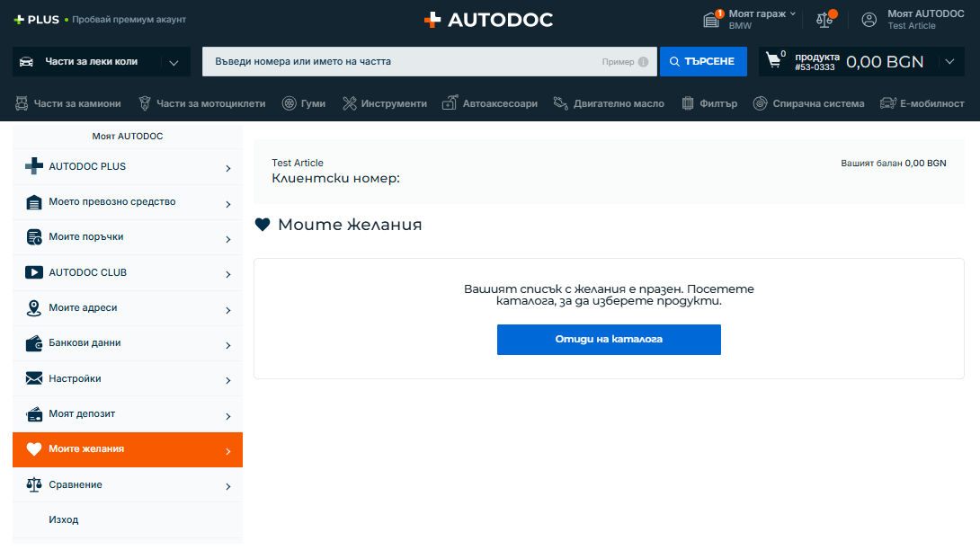Image resolution: width=980 pixels, height=559 pixels.
Task: Click the compare scales icon in header
Action: click(824, 19)
